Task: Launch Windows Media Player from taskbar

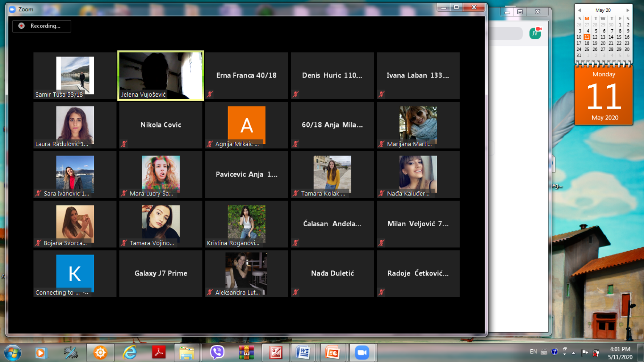Action: click(41, 353)
